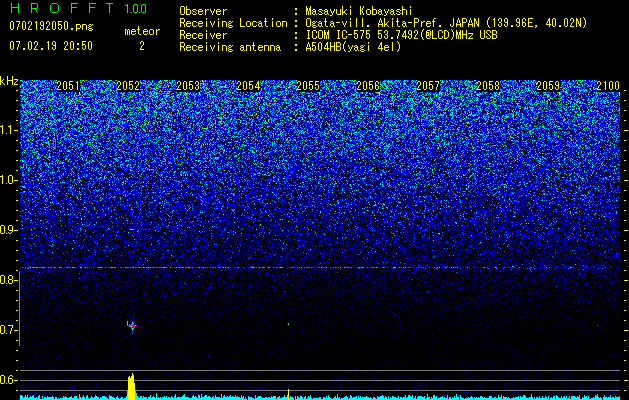Click the Receiving Location value line
The image size is (629, 400).
pos(446,24)
